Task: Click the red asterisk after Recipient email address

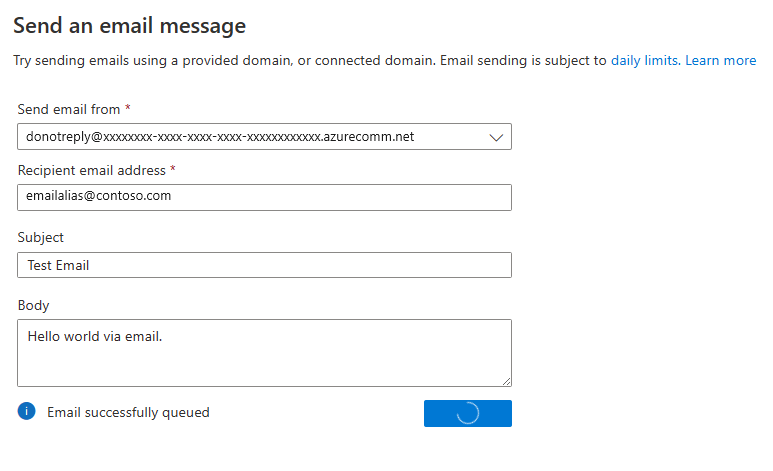Action: (173, 168)
